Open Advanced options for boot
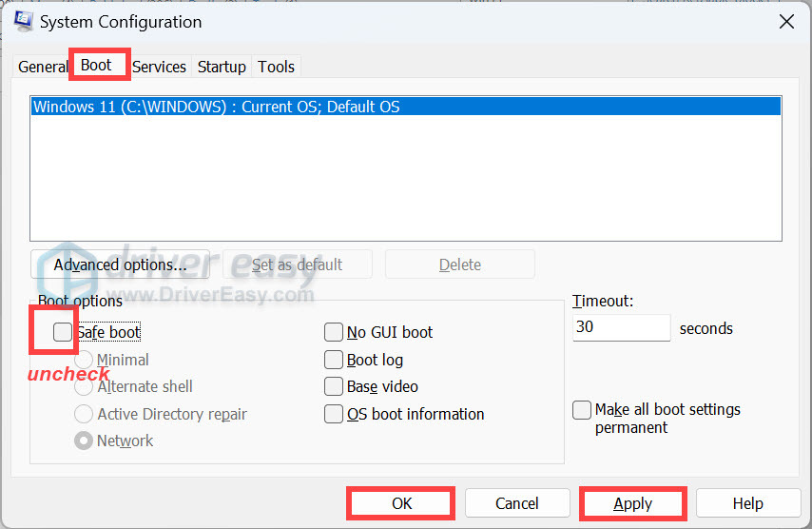The image size is (812, 529). point(120,264)
